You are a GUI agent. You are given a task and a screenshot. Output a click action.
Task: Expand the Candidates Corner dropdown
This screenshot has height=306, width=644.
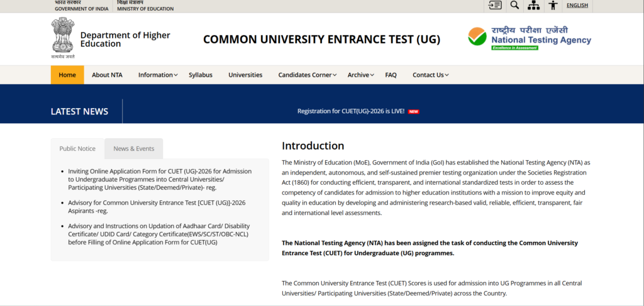307,75
